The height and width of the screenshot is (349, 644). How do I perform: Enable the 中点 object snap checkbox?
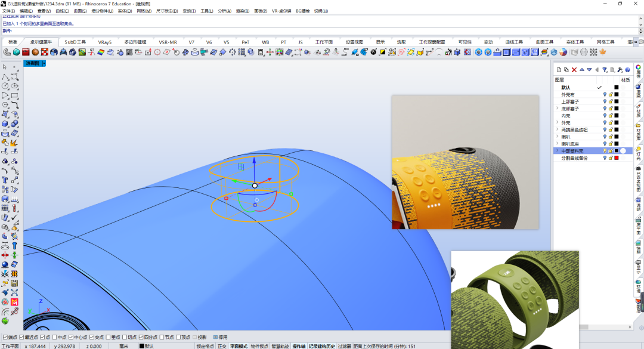point(55,337)
